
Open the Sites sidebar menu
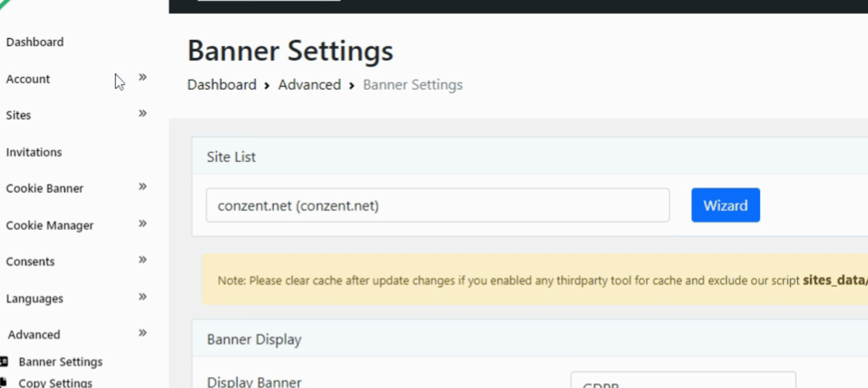point(19,115)
